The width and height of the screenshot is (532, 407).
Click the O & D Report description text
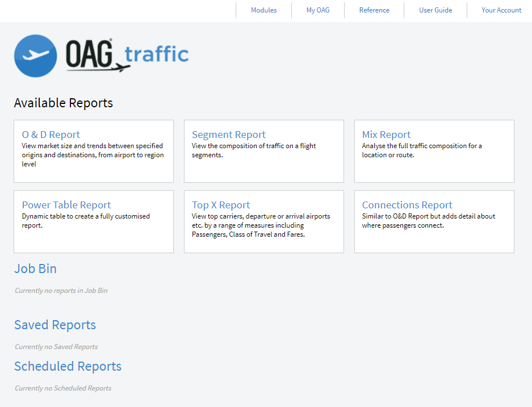click(x=93, y=154)
